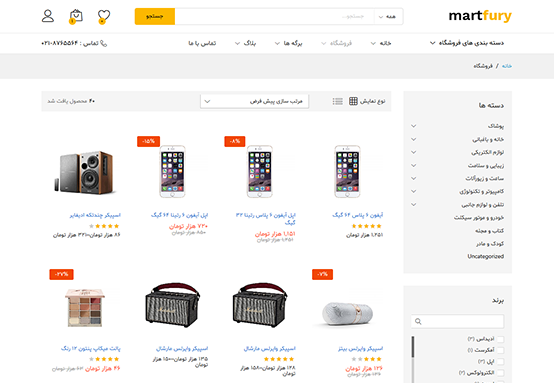Click the martfury logo
Image resolution: width=554 pixels, height=383 pixels.
480,16
